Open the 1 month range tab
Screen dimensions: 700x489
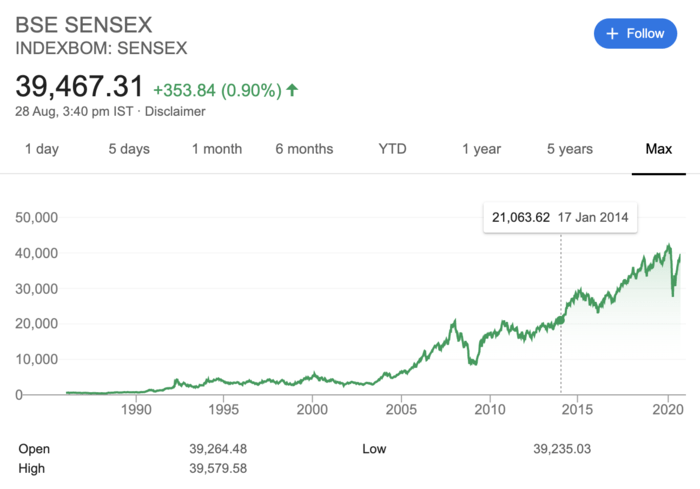pos(217,149)
